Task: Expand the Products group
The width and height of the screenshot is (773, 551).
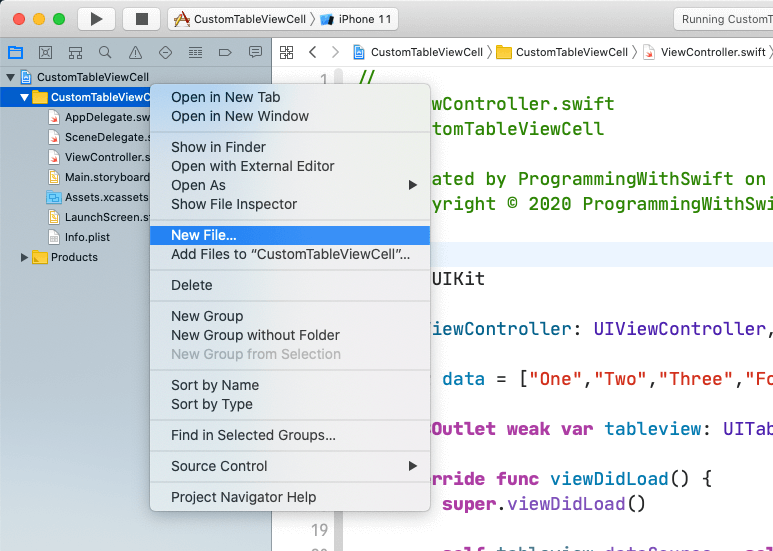Action: click(x=24, y=257)
